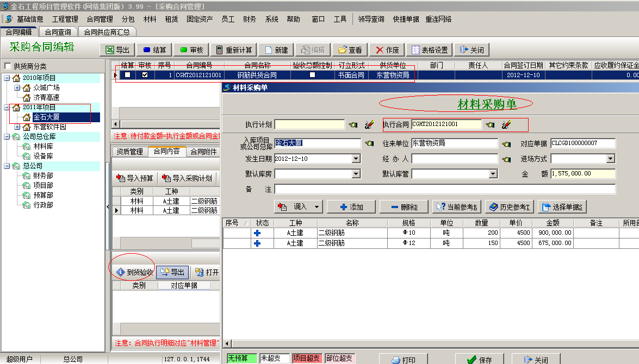Viewport: 639px width, 364px height.
Task: Check the 结算 box in contract row
Action: point(128,75)
